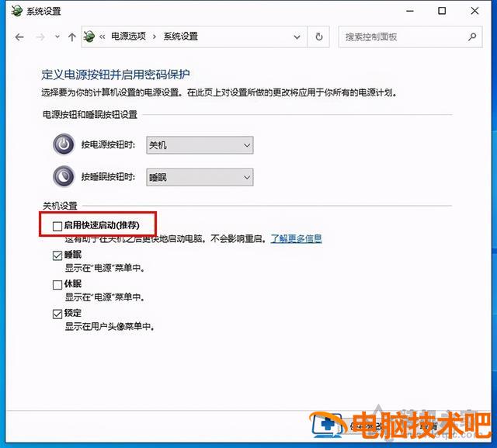497x448 pixels.
Task: Click the breadcrumb chevron after 电源选项
Action: pyautogui.click(x=155, y=37)
